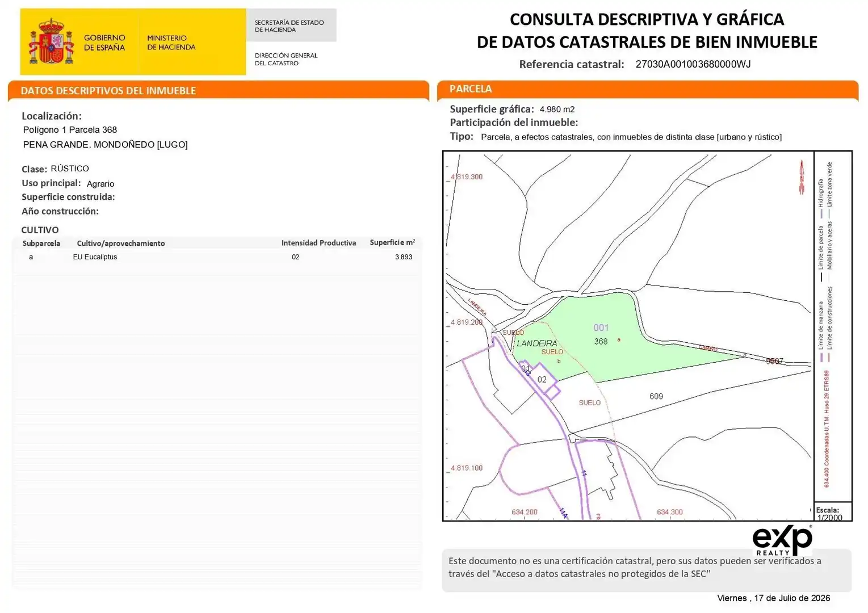
Task: Click the date 'Viernes, 17 de Julio de 2026'
Action: tap(773, 598)
